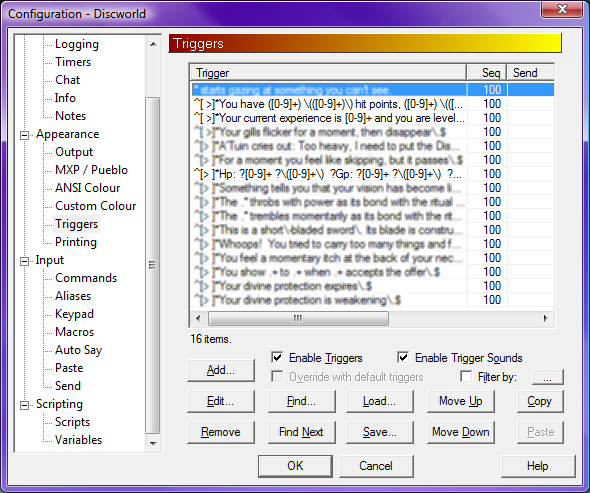Collapse the Appearance tree node
Screen dimensions: 590x493
[x=24, y=135]
